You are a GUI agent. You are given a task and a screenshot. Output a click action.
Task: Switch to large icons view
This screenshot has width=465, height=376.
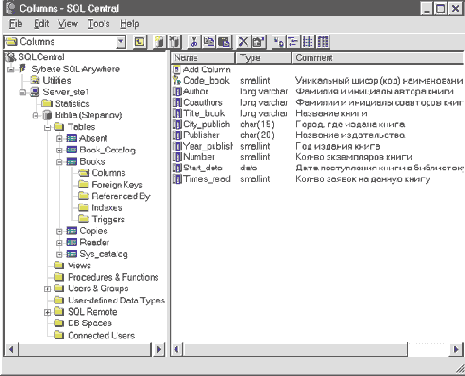click(278, 42)
